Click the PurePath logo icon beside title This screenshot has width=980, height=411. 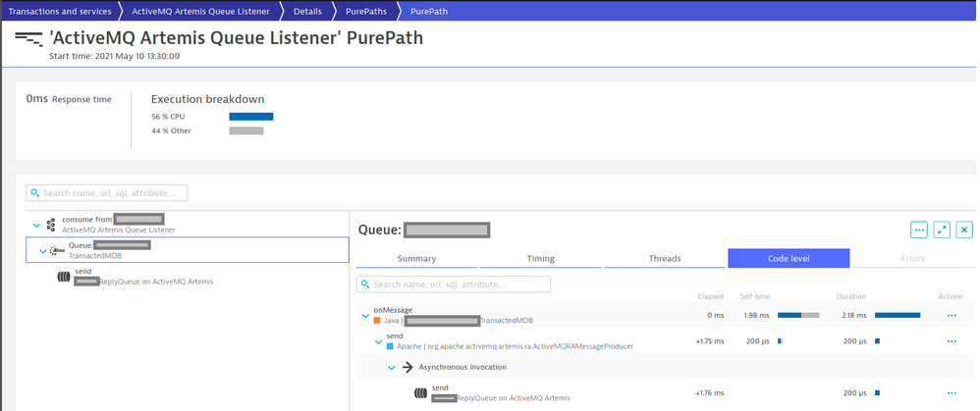click(x=27, y=39)
